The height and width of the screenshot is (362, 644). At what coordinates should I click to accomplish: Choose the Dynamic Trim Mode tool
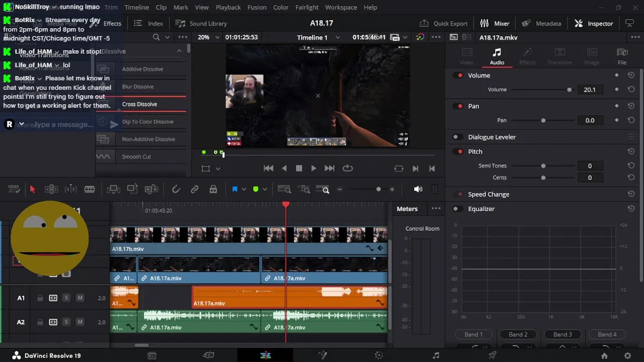click(x=70, y=189)
